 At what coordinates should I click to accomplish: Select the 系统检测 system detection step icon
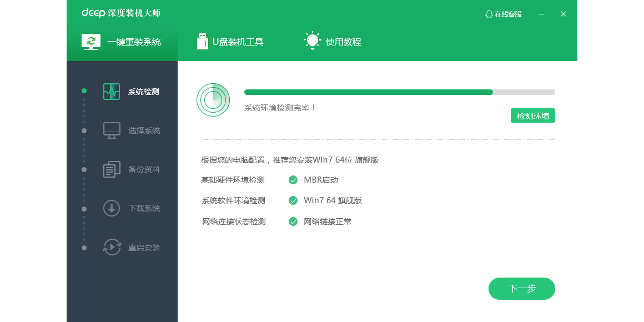coord(110,91)
